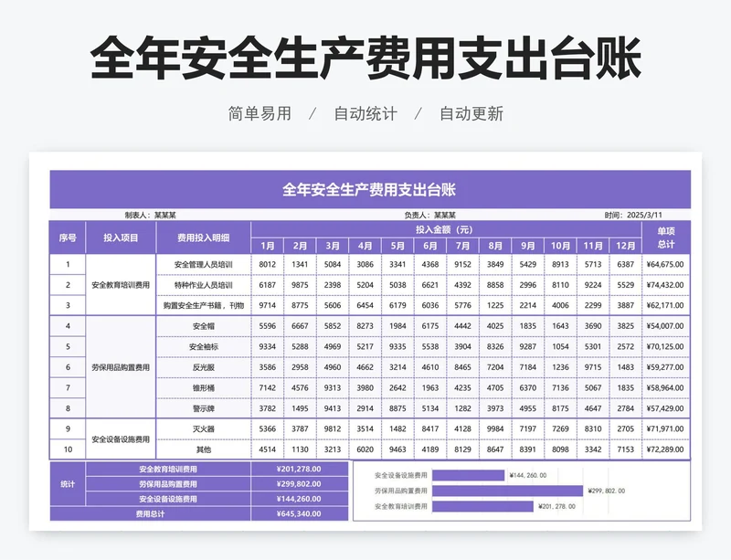Select the 反光服 detail cell
This screenshot has width=731, height=560.
coord(203,367)
